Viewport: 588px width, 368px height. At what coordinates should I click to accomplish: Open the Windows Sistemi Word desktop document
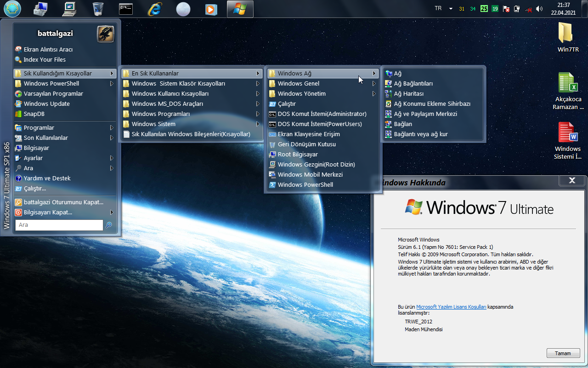[x=568, y=141]
